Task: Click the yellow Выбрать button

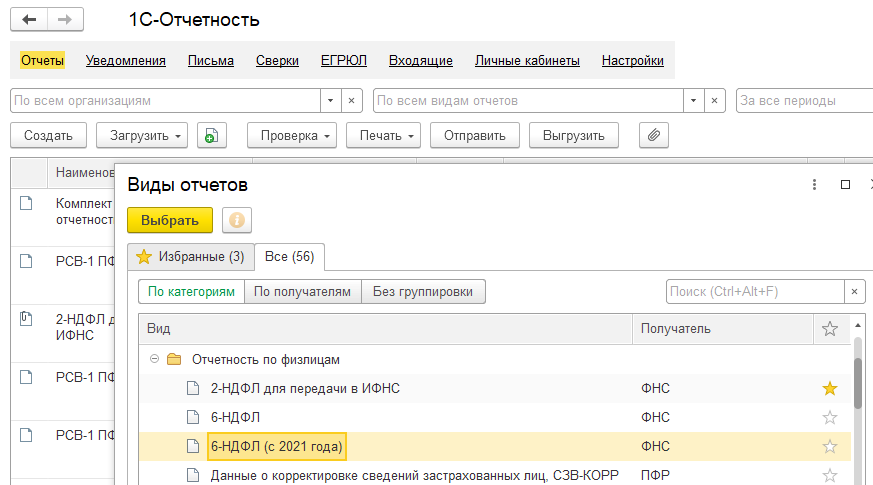Action: 170,220
